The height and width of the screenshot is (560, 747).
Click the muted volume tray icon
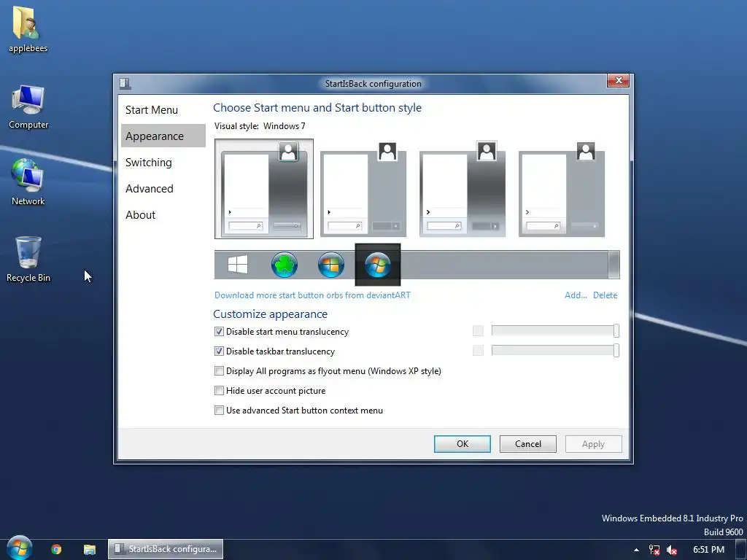click(672, 550)
